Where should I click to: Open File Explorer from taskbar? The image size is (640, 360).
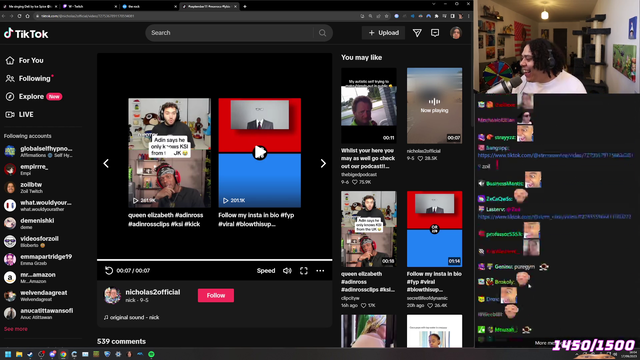point(19,354)
